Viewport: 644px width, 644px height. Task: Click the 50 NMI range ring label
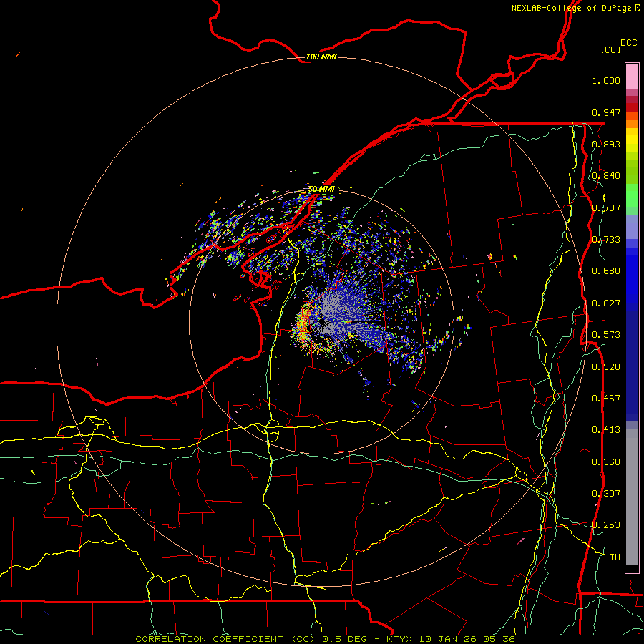coord(321,189)
